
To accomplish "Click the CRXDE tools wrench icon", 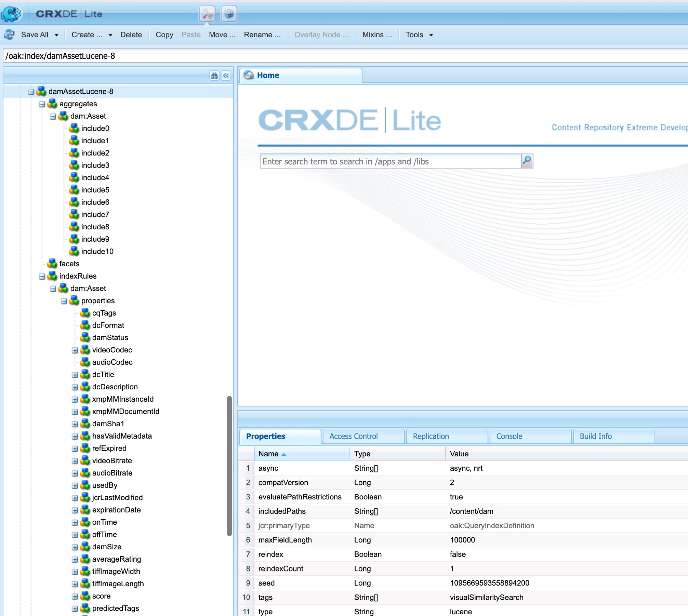I will 207,14.
